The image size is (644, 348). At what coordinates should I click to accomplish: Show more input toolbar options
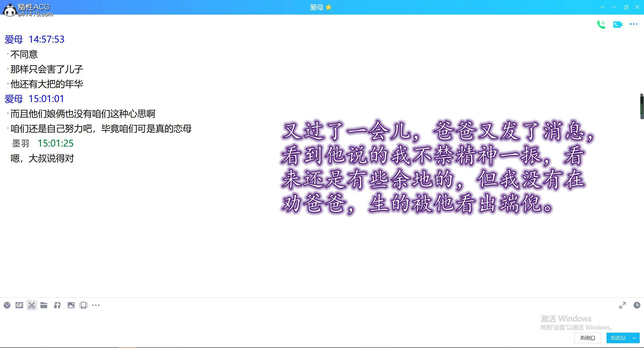tap(96, 305)
